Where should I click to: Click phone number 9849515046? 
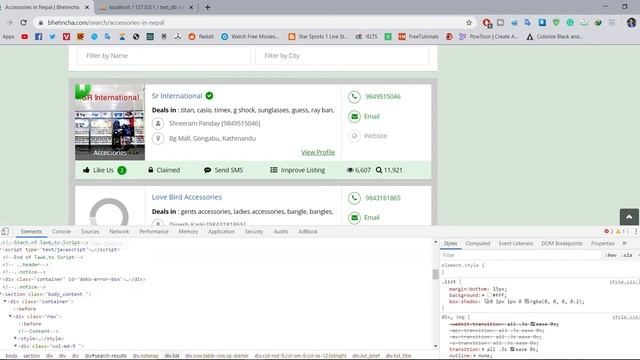tap(383, 97)
